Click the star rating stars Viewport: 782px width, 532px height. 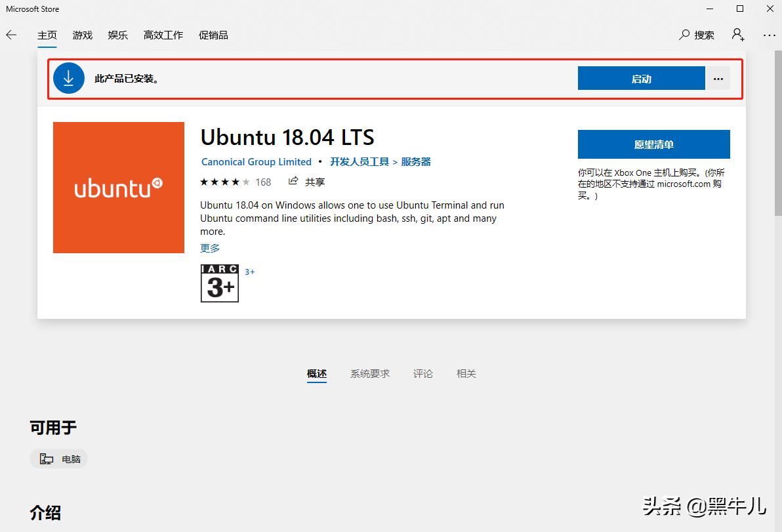223,181
